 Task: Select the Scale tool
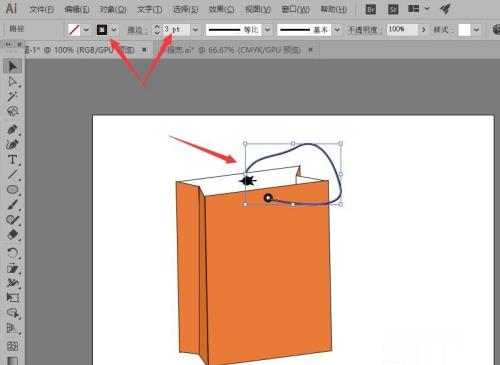click(13, 268)
